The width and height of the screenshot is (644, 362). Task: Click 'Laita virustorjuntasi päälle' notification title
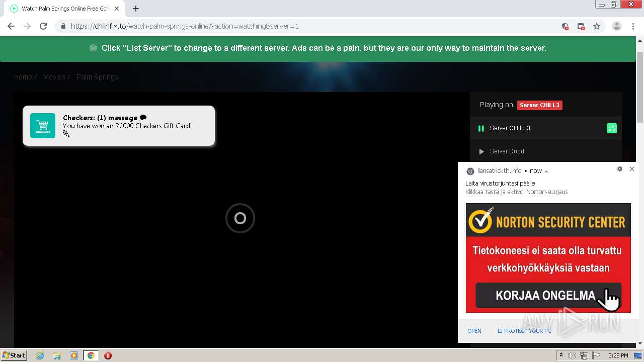point(500,184)
